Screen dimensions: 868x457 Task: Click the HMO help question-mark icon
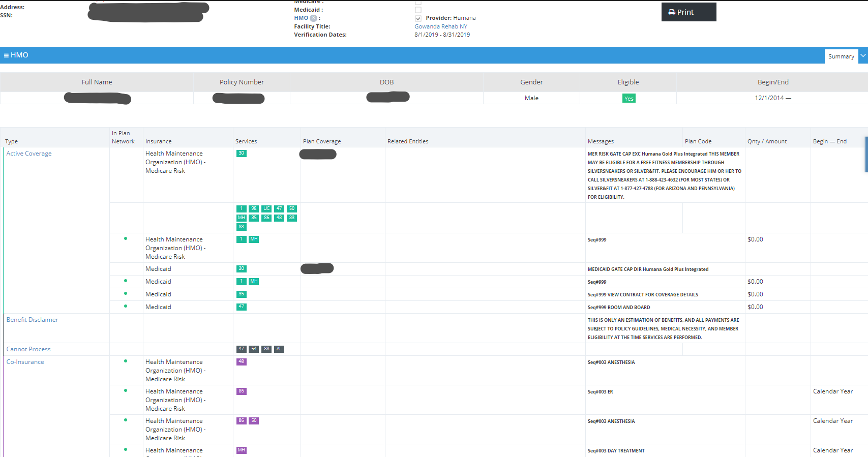pos(313,18)
